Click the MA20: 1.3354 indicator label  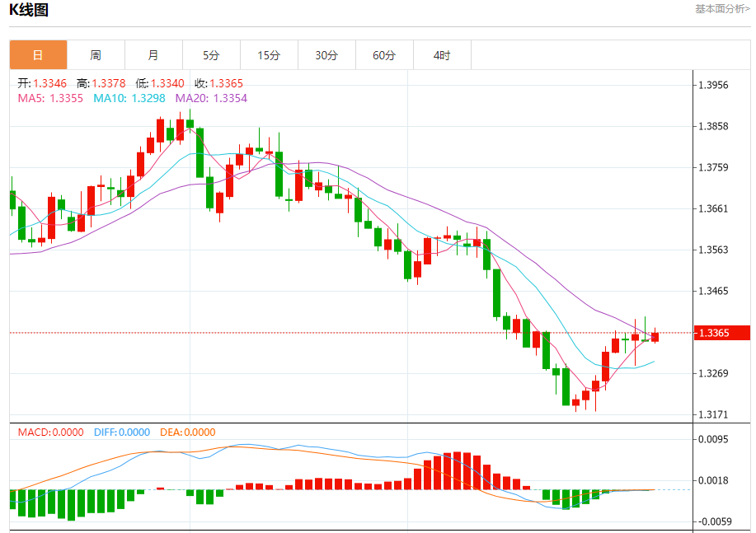tap(211, 98)
